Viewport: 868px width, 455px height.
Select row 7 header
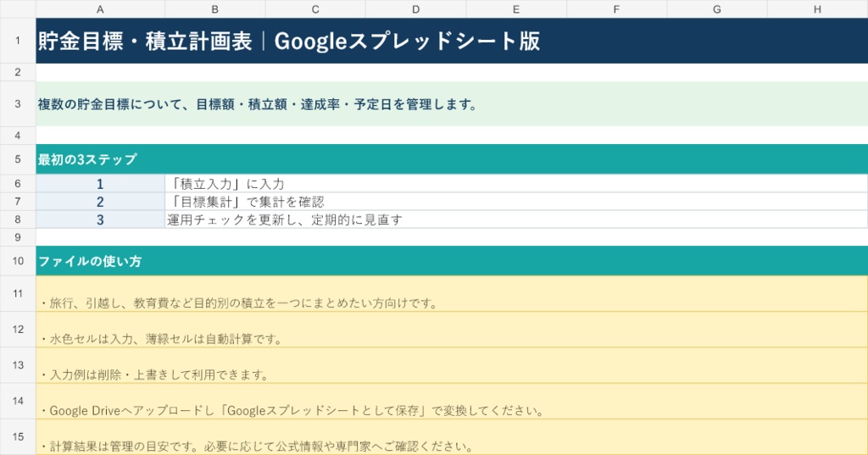click(18, 202)
